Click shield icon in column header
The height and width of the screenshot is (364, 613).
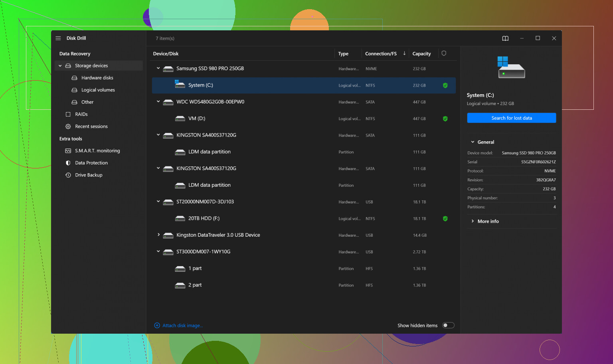click(444, 53)
